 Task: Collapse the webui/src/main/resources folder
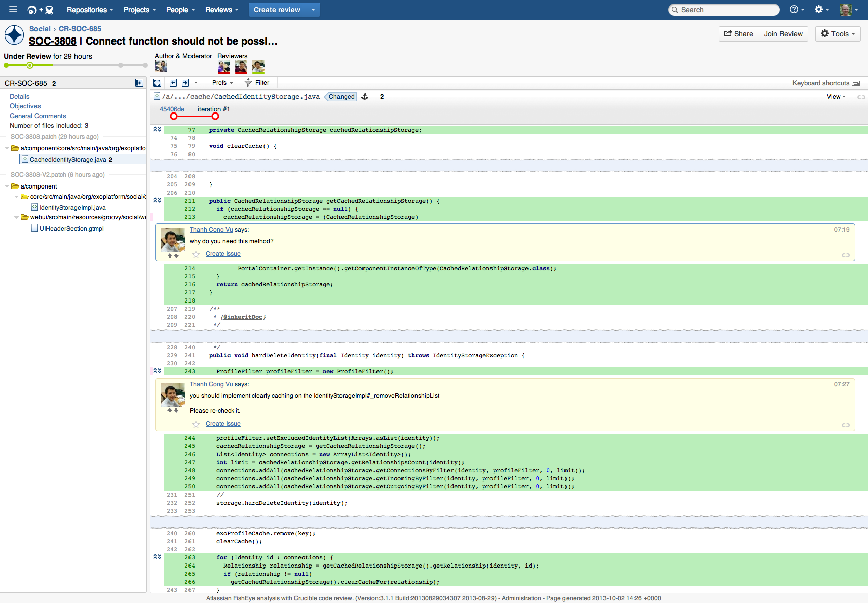[x=16, y=217]
